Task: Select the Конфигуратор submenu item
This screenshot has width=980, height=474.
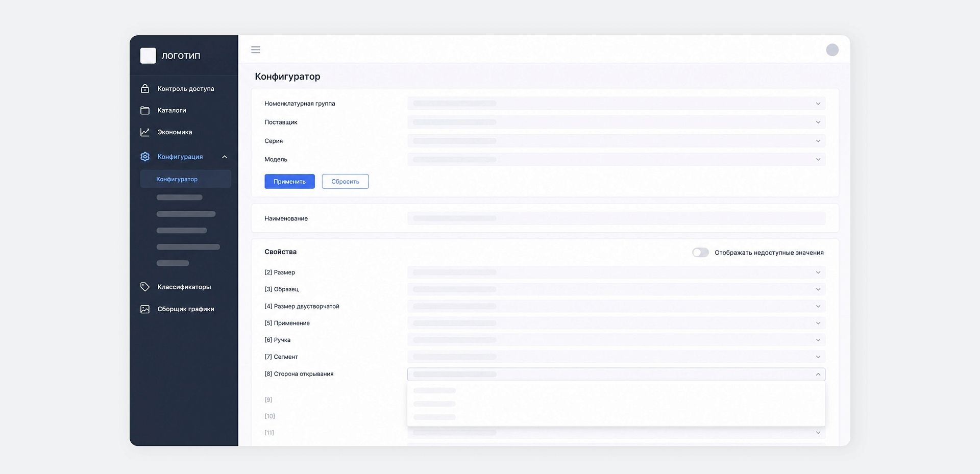Action: point(177,179)
